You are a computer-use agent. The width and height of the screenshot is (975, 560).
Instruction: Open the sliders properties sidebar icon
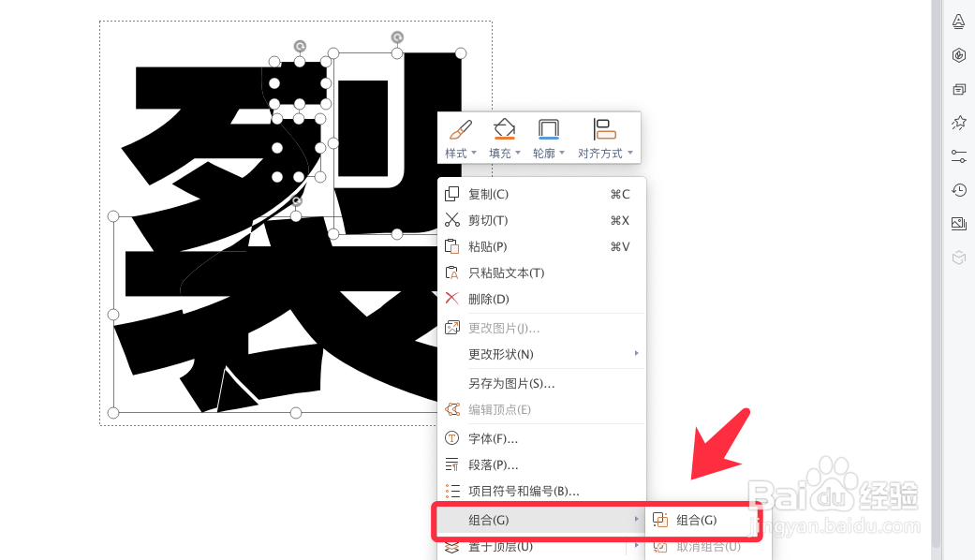[x=959, y=156]
